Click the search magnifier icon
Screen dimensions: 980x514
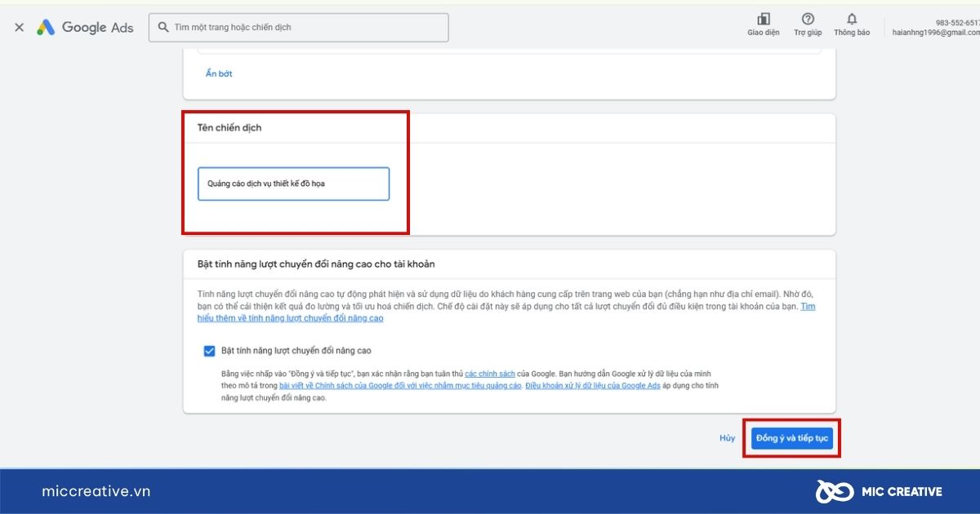click(163, 27)
